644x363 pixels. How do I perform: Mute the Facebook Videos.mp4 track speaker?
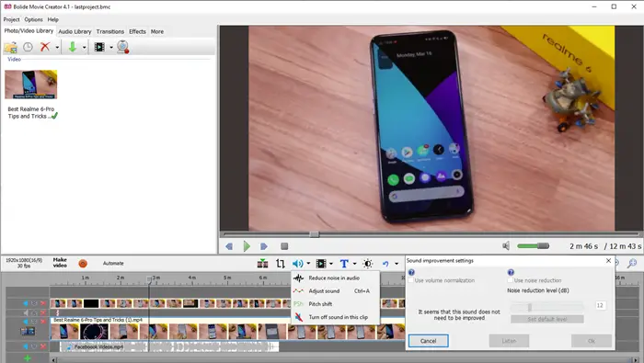tap(26, 346)
